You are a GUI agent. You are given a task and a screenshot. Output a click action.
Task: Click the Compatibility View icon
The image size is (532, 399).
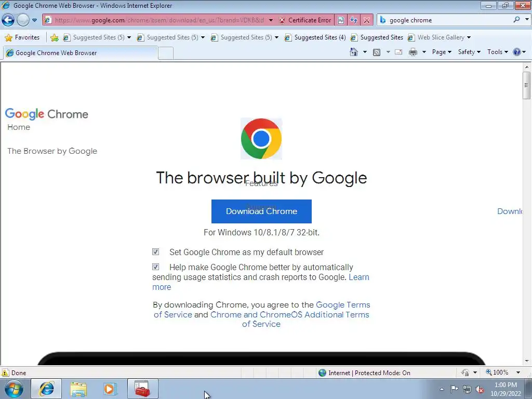pyautogui.click(x=341, y=20)
